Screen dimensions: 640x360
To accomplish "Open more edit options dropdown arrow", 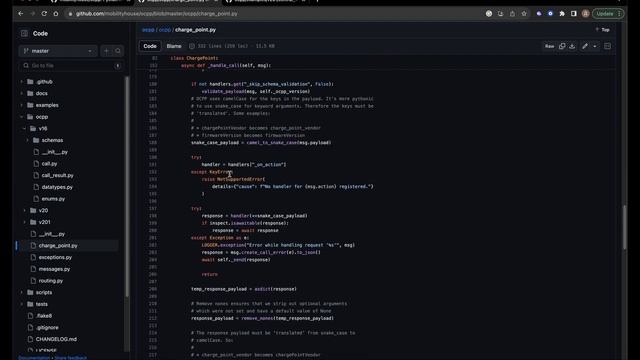I will [x=595, y=46].
